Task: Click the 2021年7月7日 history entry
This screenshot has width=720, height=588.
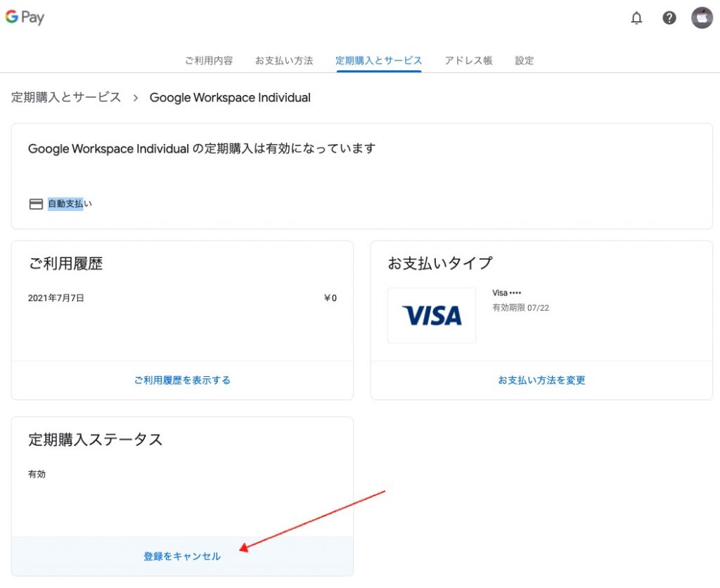Action: pos(56,298)
